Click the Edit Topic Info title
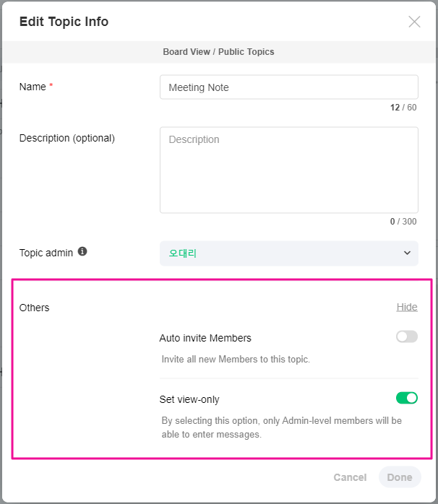438x504 pixels. (64, 22)
